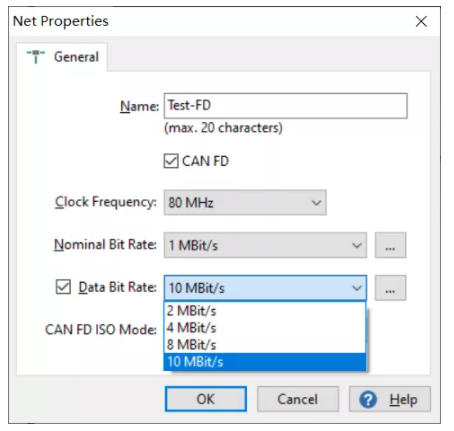Confirm with the OK button
Screen dimensions: 454x431
click(206, 399)
